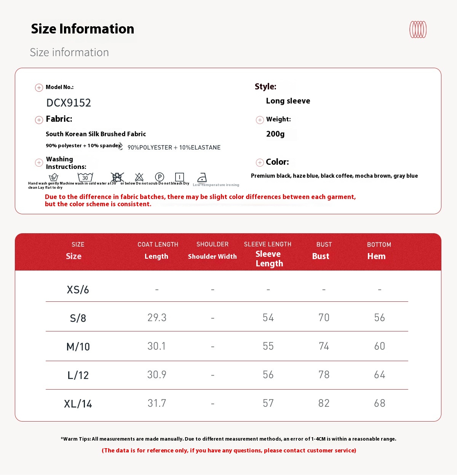Click the color list starting 'Premium black'
This screenshot has width=457, height=476.
coord(334,176)
